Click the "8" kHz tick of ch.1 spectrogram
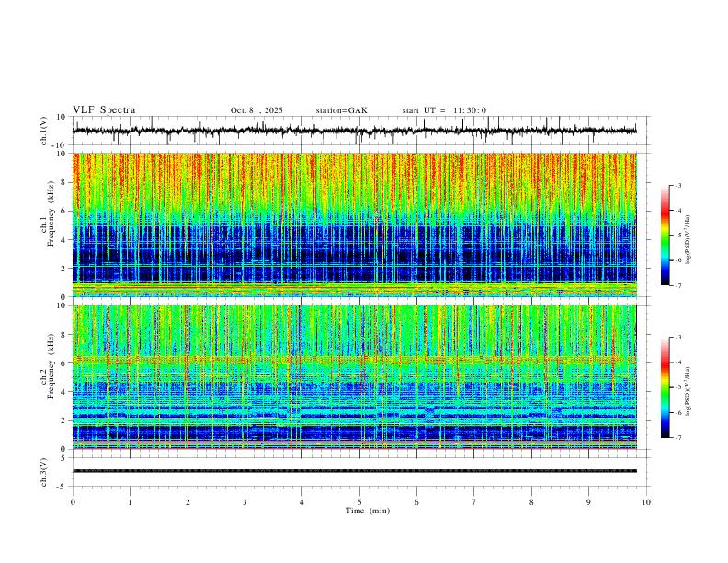Viewport: 728px width, 563px height. click(x=64, y=182)
